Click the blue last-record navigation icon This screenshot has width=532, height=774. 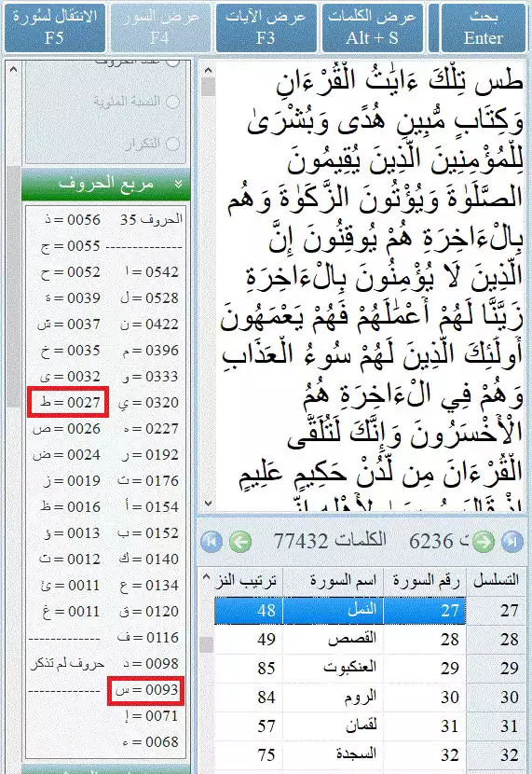[x=512, y=542]
